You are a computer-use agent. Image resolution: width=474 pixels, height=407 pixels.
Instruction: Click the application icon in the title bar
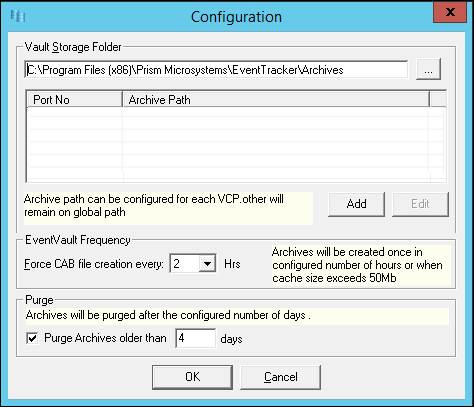[18, 16]
